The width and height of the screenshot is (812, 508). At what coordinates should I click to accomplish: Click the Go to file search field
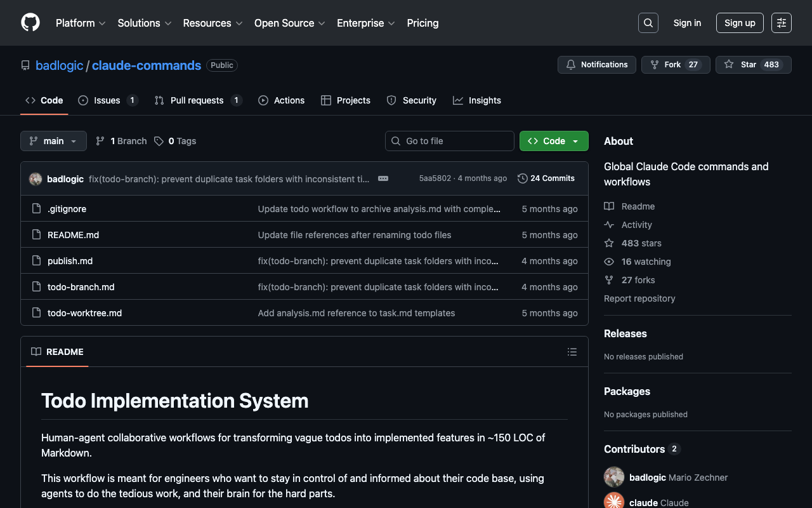point(450,141)
